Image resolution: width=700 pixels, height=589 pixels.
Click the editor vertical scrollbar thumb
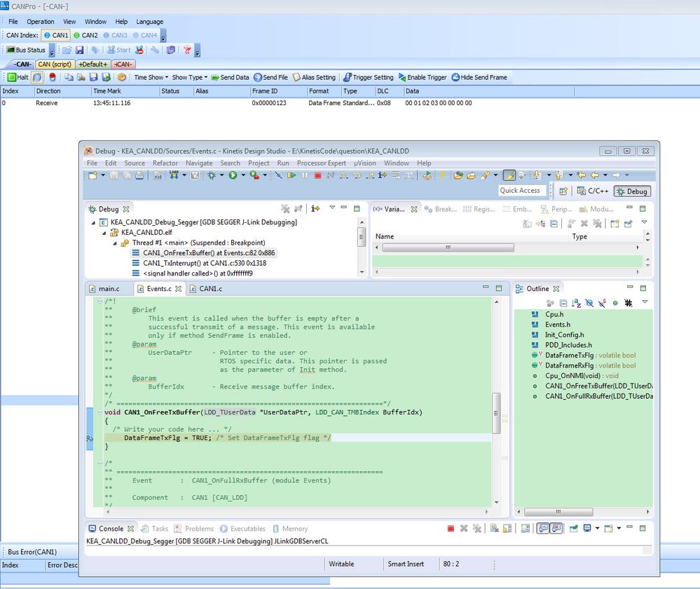(496, 413)
